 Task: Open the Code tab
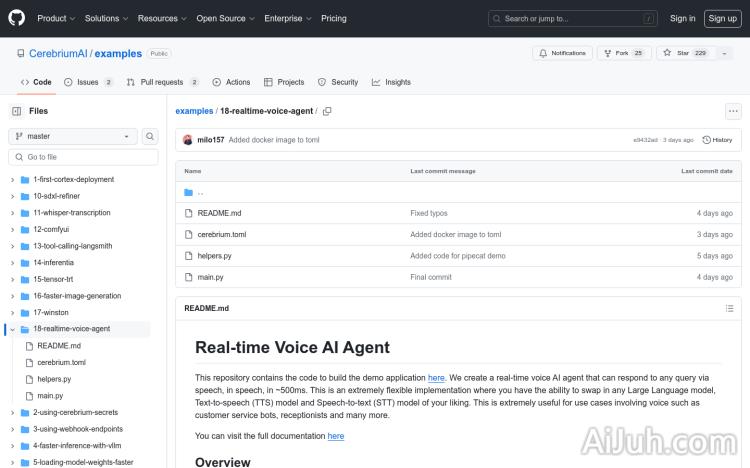pos(36,82)
